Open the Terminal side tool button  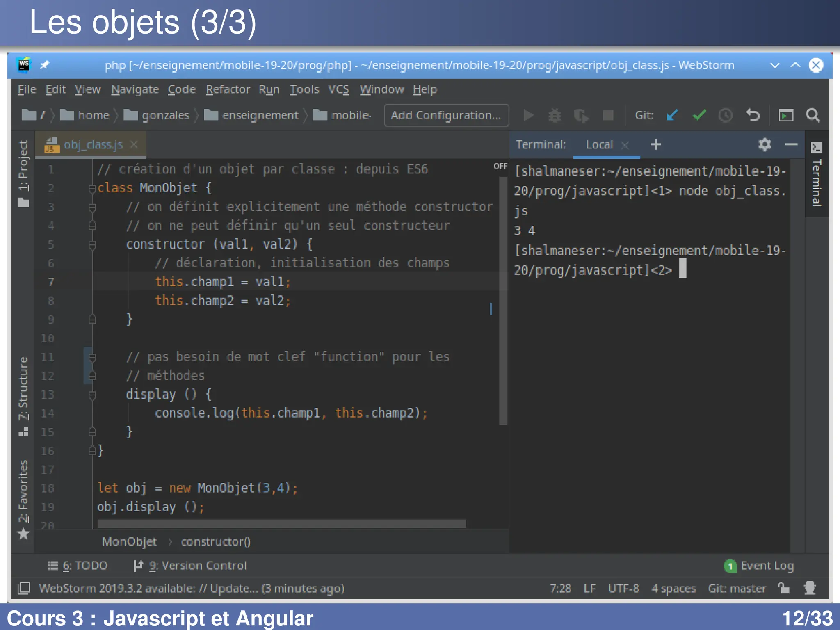pyautogui.click(x=817, y=174)
